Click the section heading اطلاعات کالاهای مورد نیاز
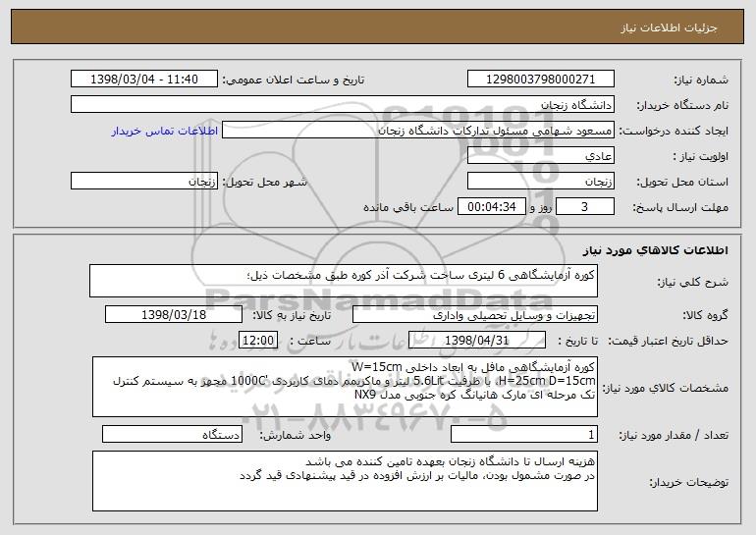 click(x=656, y=250)
